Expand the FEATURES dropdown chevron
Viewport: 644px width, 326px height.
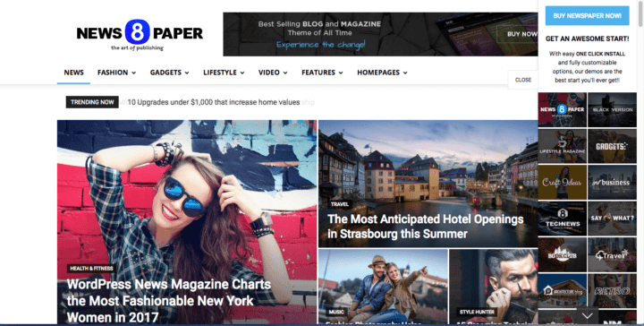tap(341, 73)
